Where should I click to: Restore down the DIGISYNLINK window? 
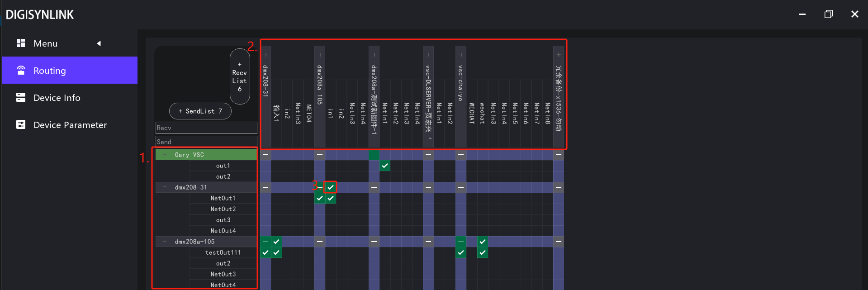click(x=829, y=14)
